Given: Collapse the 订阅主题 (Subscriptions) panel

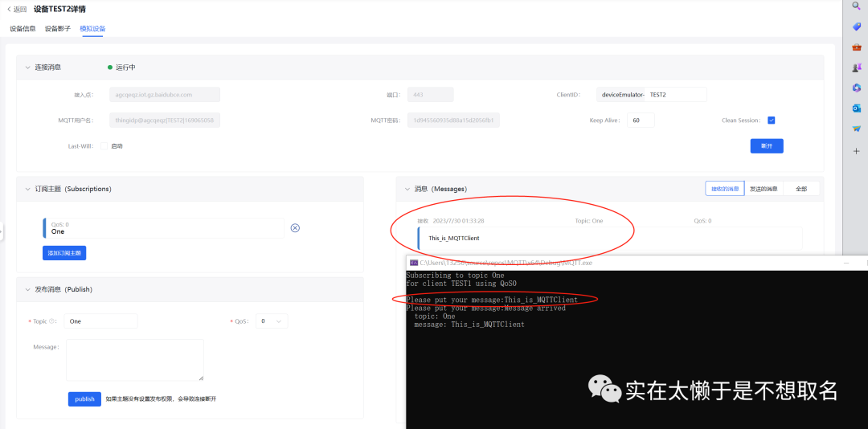Looking at the screenshot, I should coord(27,189).
